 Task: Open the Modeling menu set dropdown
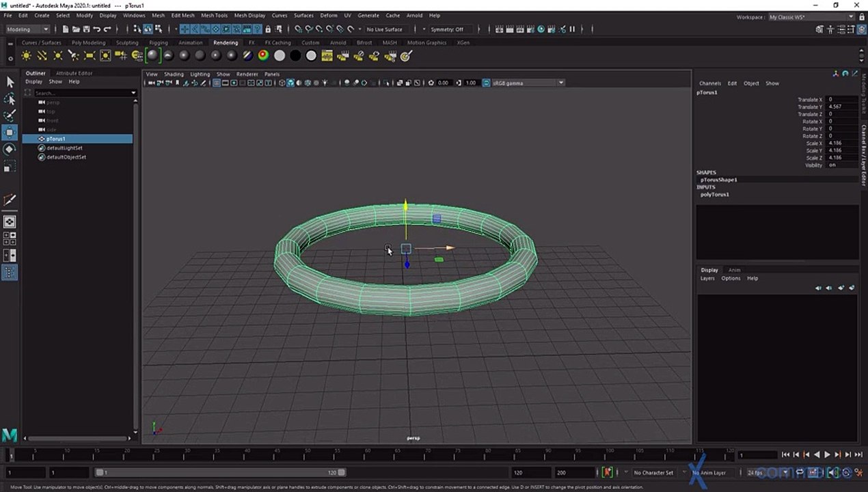click(x=27, y=29)
